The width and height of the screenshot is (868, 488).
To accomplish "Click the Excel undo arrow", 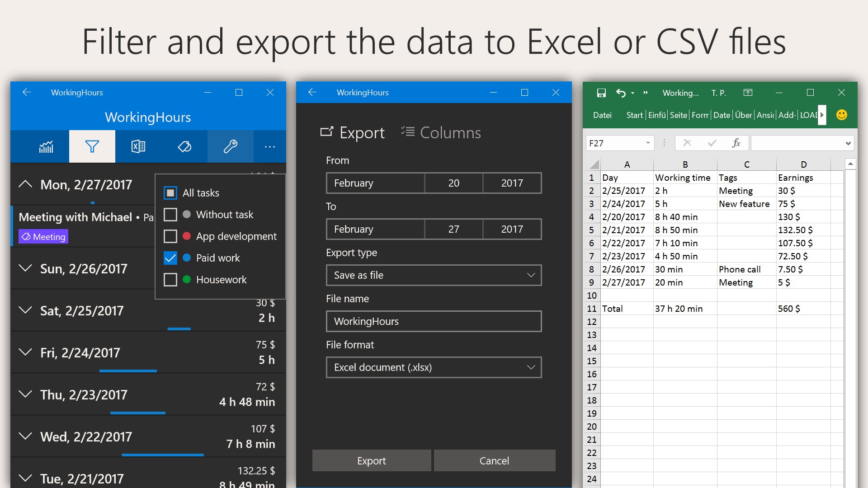I will (621, 93).
